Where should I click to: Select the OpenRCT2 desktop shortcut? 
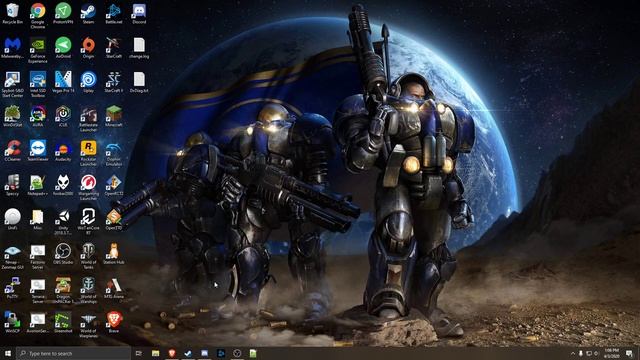coord(113,185)
